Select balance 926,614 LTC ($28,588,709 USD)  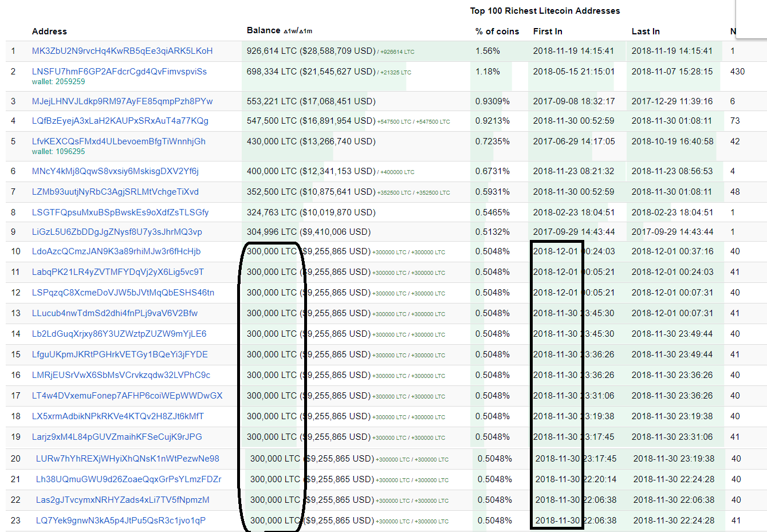311,51
